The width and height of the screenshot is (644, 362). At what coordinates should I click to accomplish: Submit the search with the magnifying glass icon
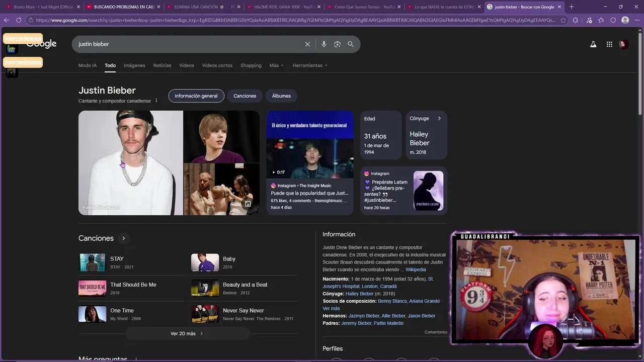(x=351, y=44)
